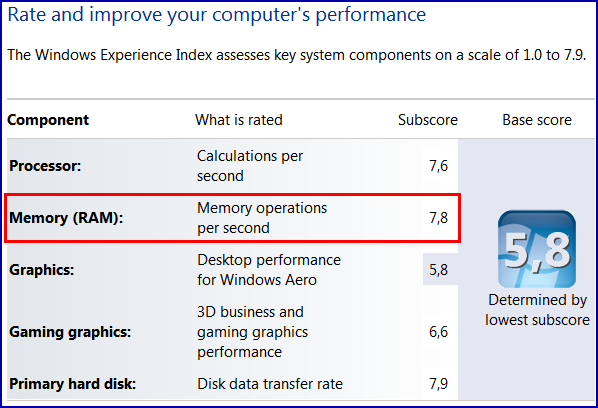Click the Subscore column header
598x408 pixels.
[428, 120]
